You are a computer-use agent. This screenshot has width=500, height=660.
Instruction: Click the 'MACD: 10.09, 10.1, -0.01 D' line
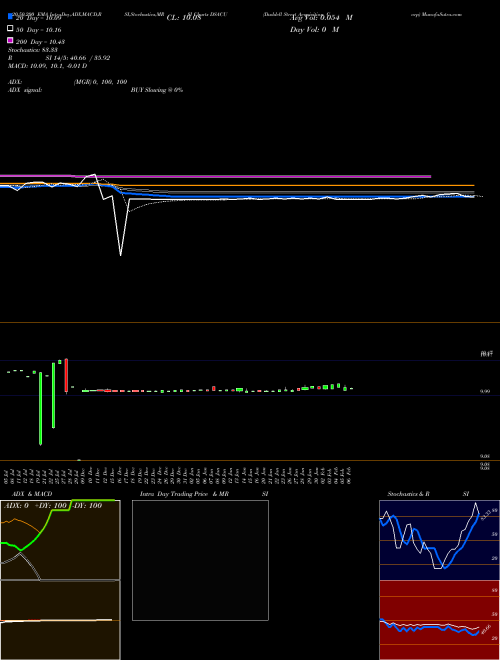tap(48, 66)
